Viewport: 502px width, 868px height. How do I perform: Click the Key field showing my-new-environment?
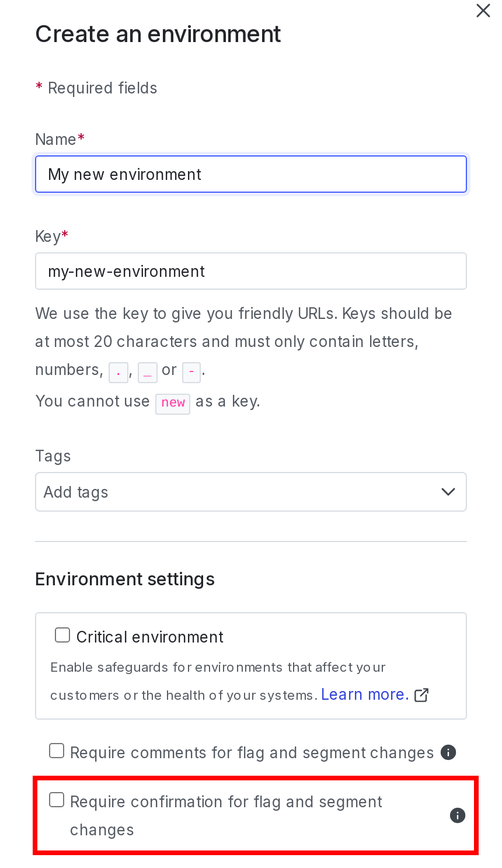point(251,271)
